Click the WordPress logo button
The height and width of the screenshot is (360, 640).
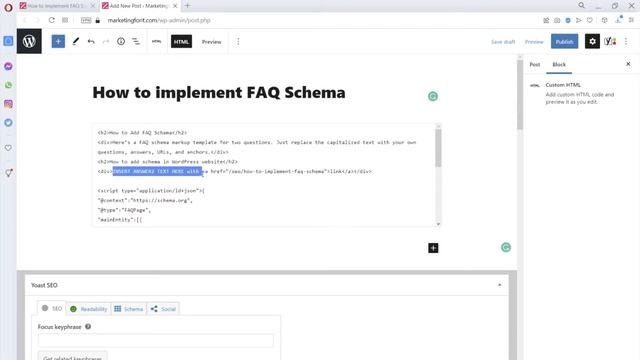(29, 41)
